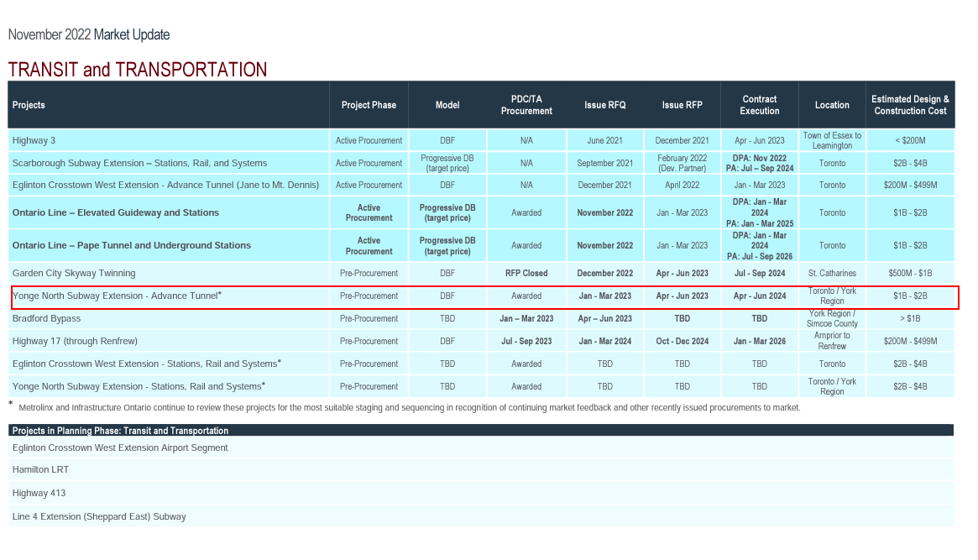Select Ontario Line Elevated Guideway and Stations
978x560 pixels.
point(115,212)
